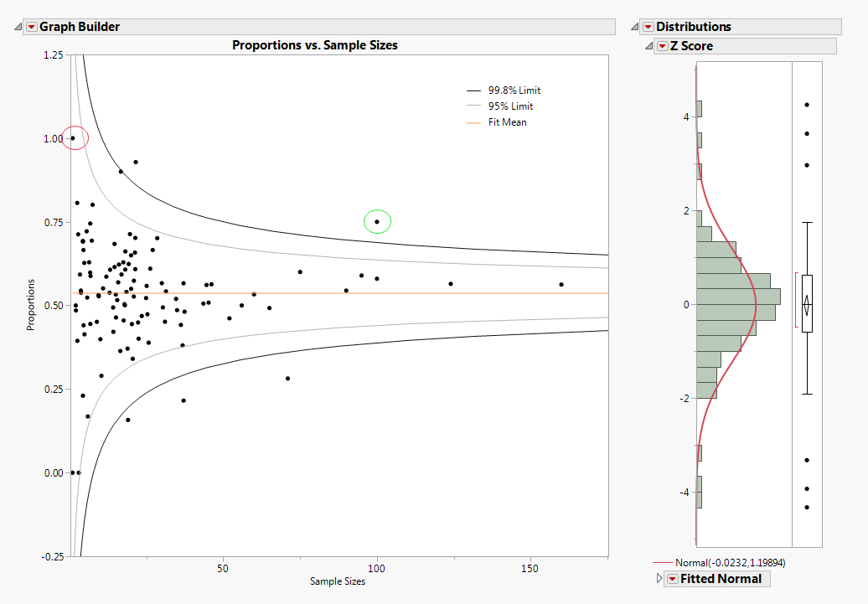Click the red-circled outlier at proportion 1.00
Image resolution: width=868 pixels, height=604 pixels.
[x=74, y=137]
